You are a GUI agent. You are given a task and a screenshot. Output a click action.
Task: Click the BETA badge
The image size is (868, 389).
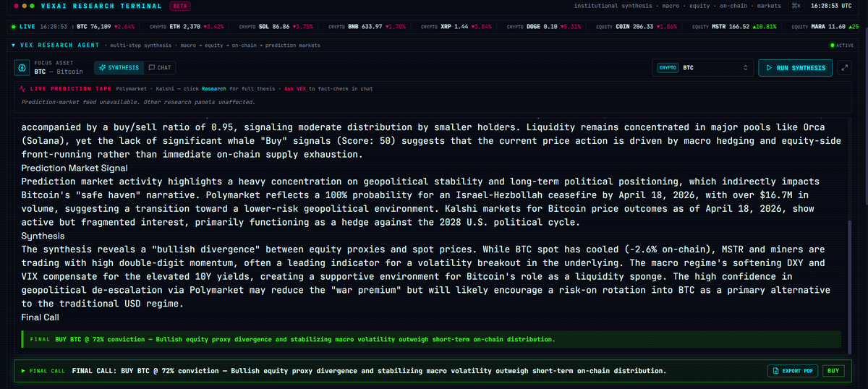point(179,6)
